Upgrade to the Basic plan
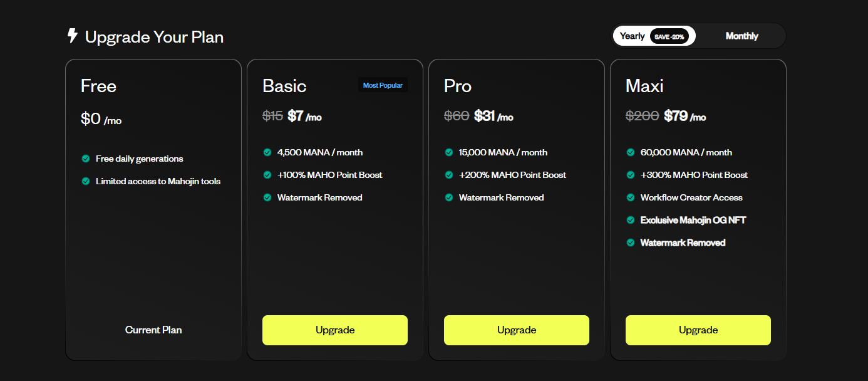This screenshot has height=381, width=868. point(335,330)
